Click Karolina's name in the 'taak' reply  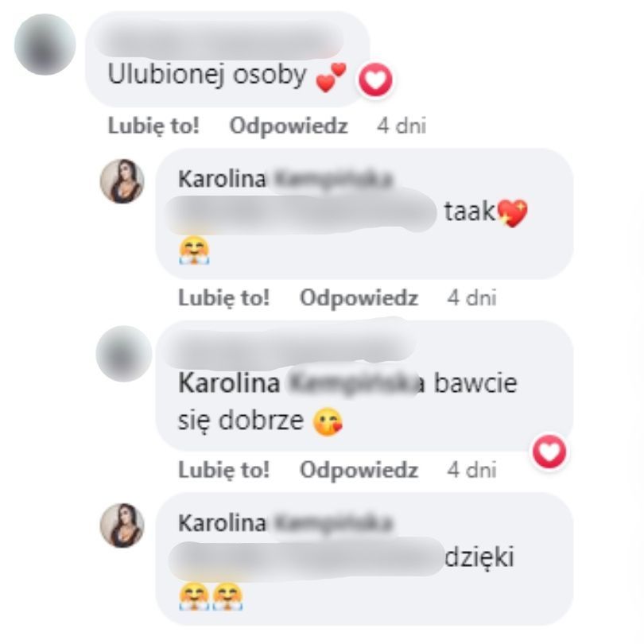tap(286, 180)
